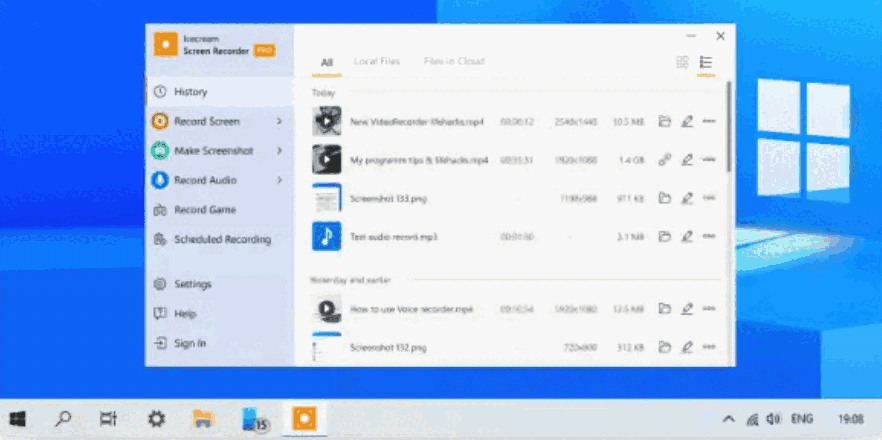This screenshot has height=440, width=882.
Task: Open folder containing Test audio record.mp3
Action: 665,236
